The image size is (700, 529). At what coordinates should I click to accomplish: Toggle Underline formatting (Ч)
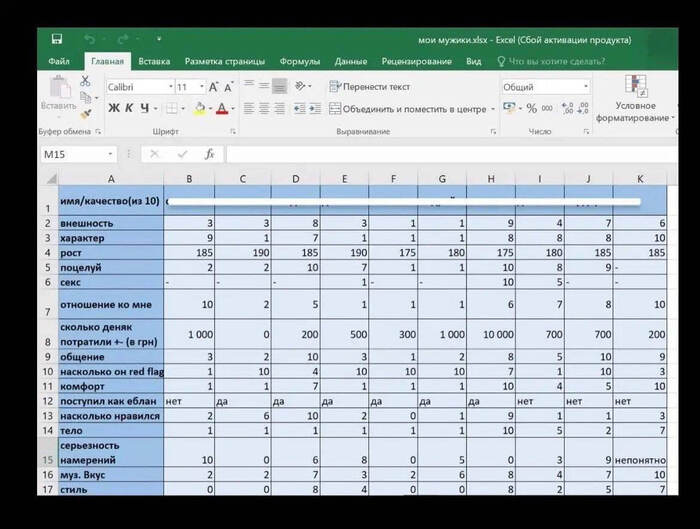[145, 108]
